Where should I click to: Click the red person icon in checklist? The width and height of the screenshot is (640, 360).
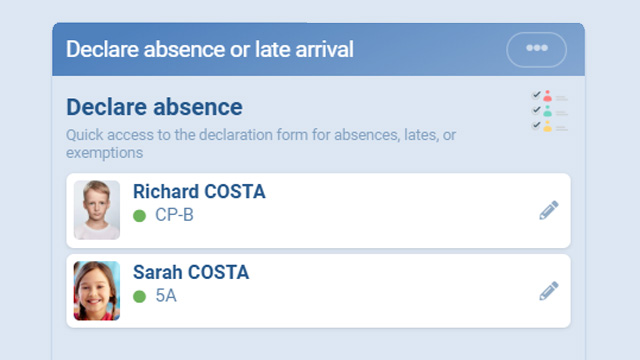[x=547, y=96]
